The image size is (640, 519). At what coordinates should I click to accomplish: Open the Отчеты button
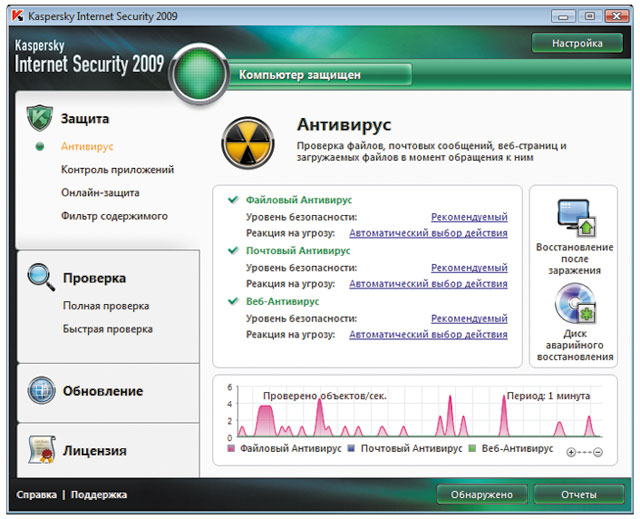578,495
